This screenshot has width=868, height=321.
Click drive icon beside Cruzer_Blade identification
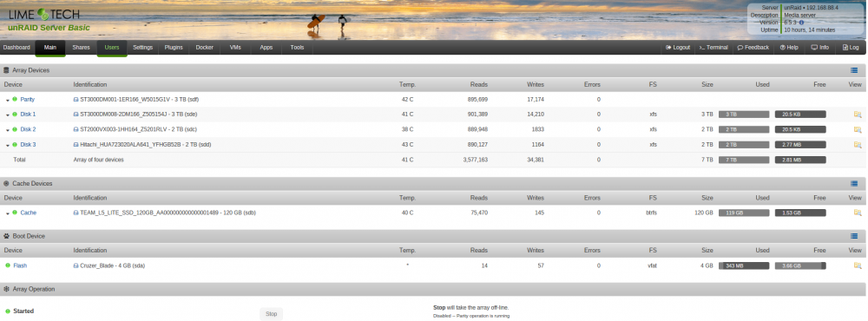click(76, 265)
